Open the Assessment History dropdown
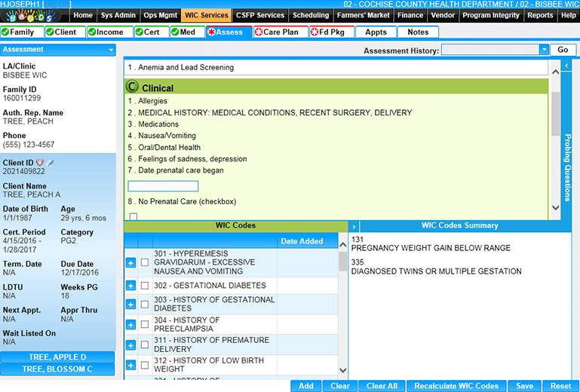580x392 pixels. 544,50
